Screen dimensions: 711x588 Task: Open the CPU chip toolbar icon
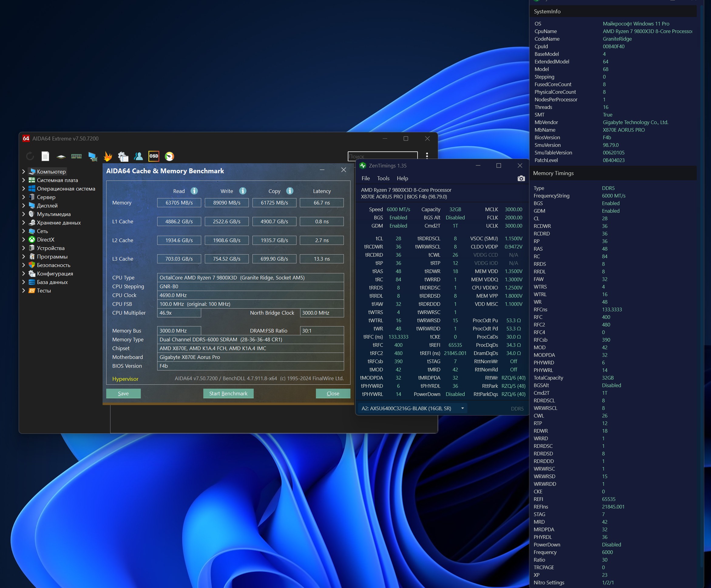pos(61,156)
